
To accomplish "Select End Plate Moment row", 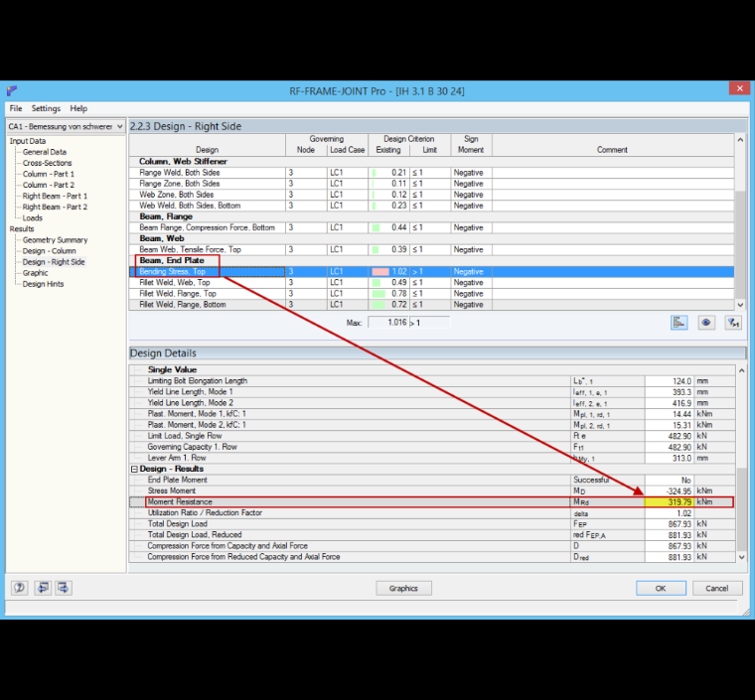I will [432, 480].
